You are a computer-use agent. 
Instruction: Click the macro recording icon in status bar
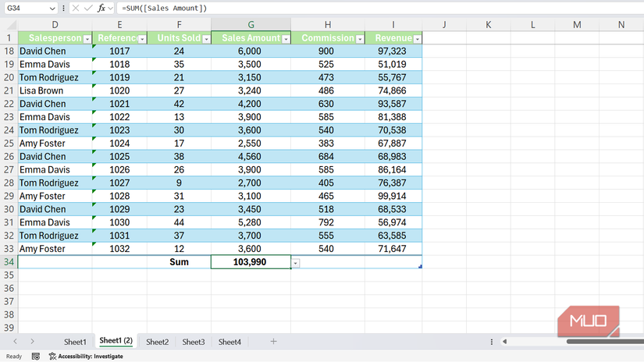point(36,357)
